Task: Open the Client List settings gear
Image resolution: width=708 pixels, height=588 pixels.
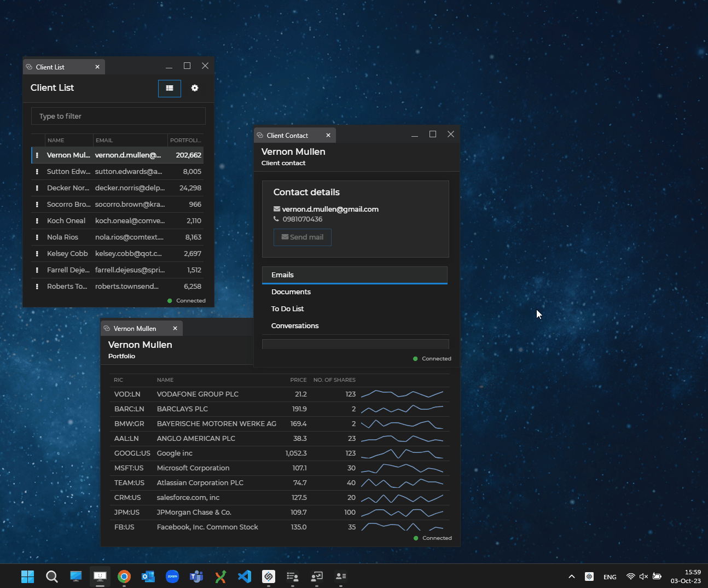Action: pyautogui.click(x=195, y=88)
